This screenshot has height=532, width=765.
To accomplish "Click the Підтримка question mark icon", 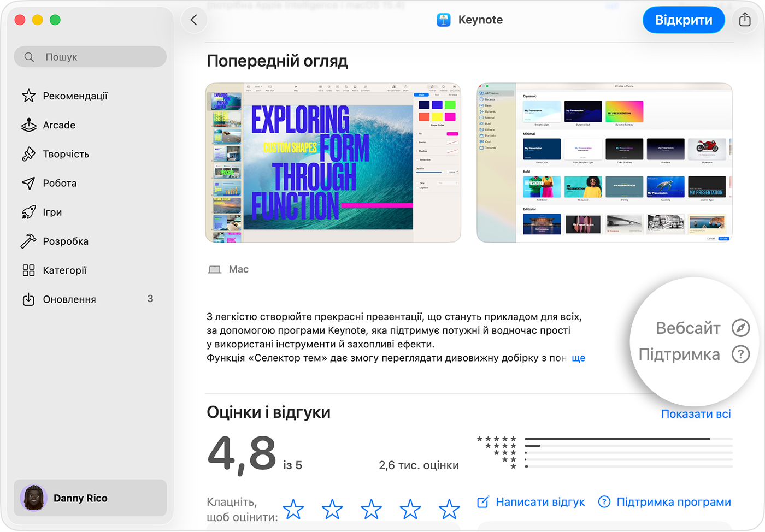I will pos(740,354).
